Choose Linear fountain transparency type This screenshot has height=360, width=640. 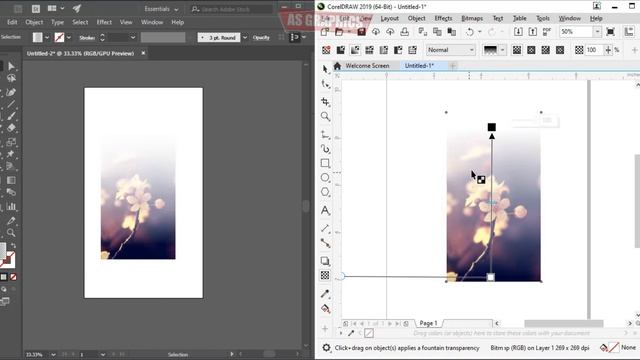click(517, 50)
